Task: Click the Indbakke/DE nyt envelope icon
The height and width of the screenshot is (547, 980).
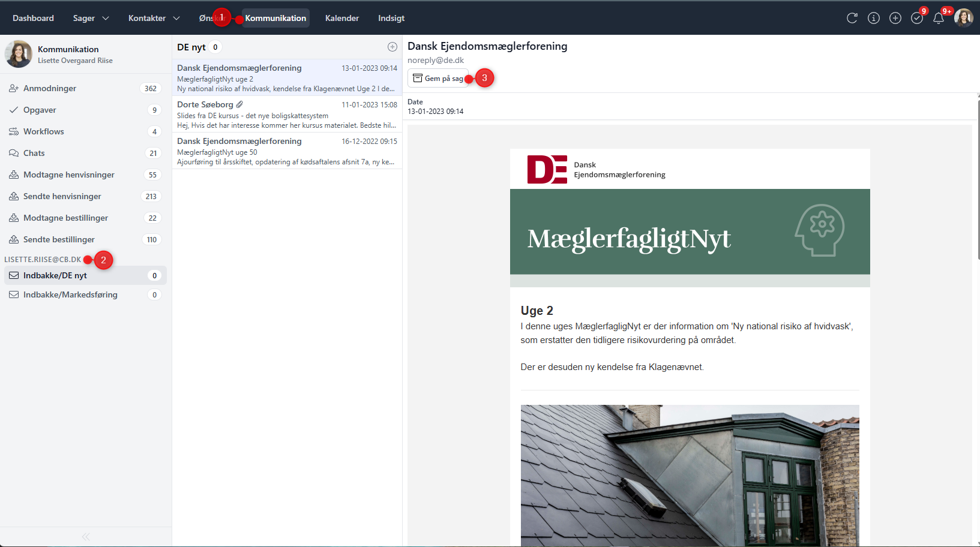Action: click(x=14, y=275)
